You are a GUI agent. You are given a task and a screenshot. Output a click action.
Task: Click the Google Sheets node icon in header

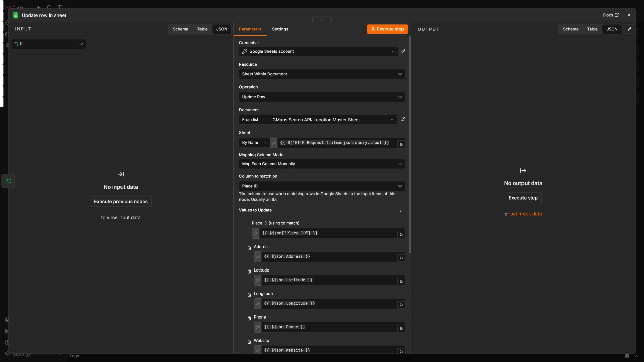[x=16, y=15]
